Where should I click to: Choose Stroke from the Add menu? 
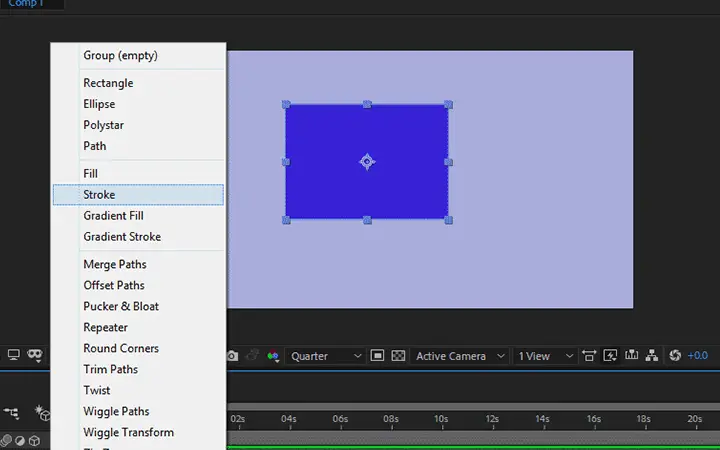(138, 195)
